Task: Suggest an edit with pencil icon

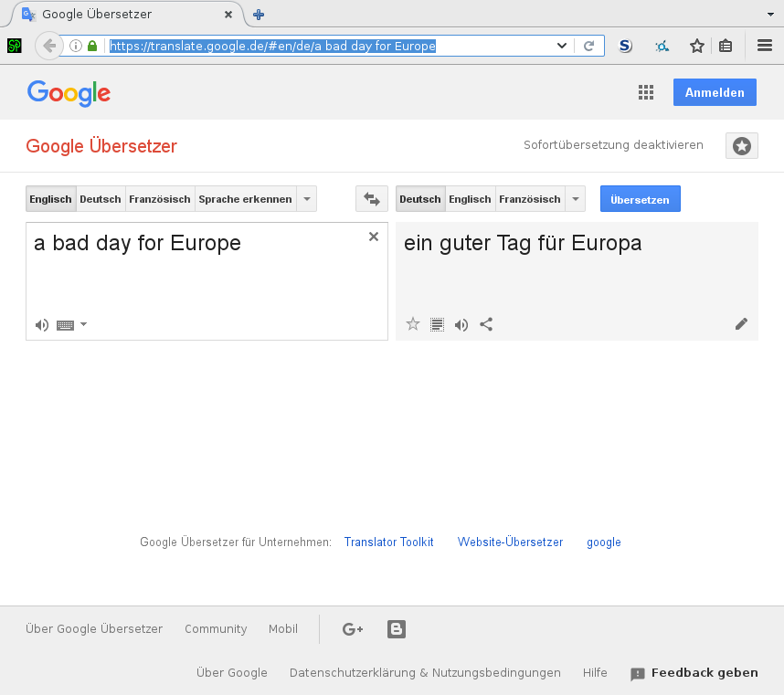Action: tap(741, 324)
